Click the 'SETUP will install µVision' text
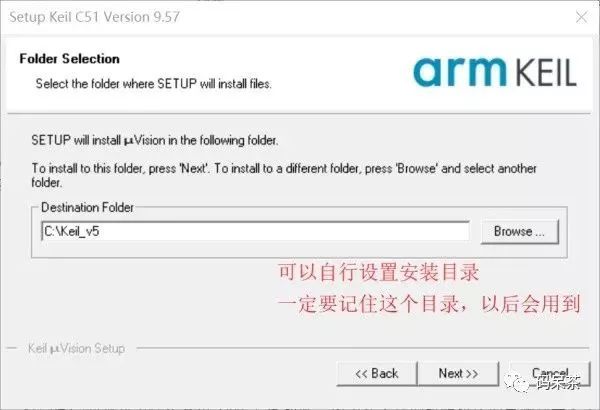Viewport: 600px width, 410px height. 155,140
